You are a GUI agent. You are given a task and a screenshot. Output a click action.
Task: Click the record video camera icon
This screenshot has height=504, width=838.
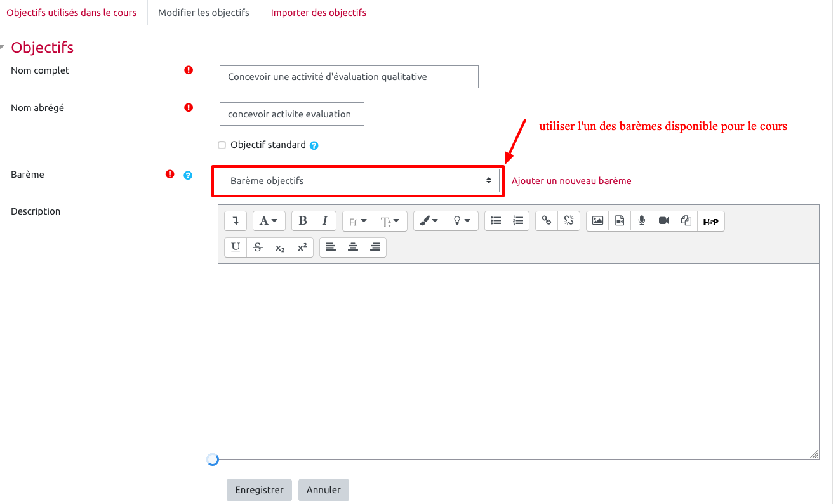[x=664, y=221]
